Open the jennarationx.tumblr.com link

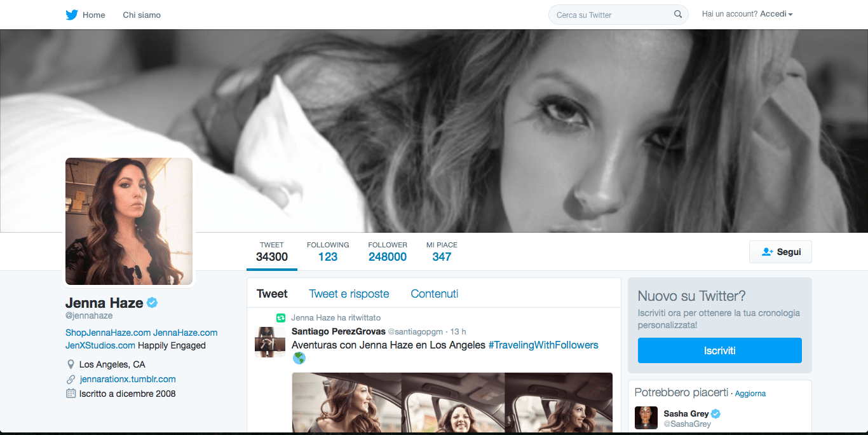click(128, 379)
